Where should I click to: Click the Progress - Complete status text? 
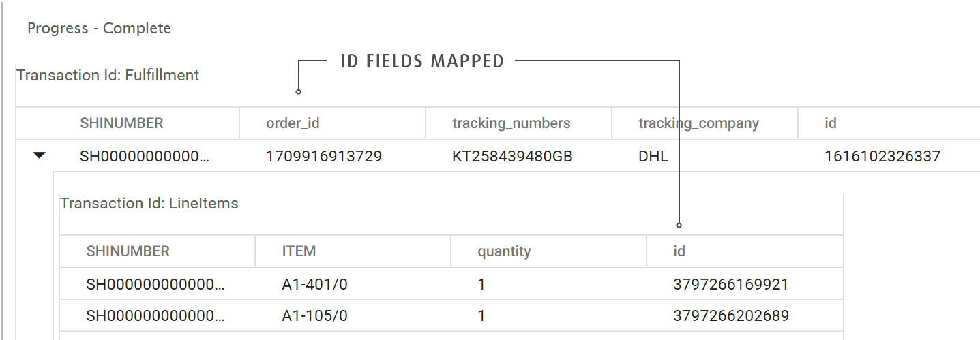click(x=99, y=29)
